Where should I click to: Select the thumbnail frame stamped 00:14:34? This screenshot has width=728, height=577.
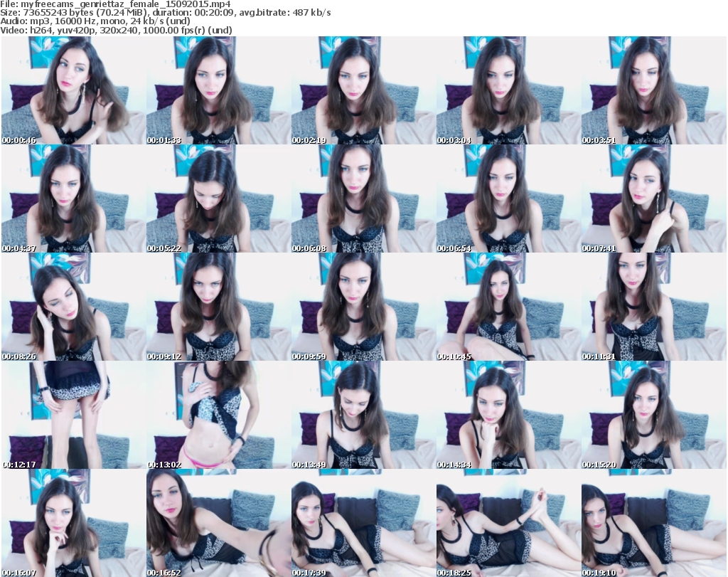[508, 415]
